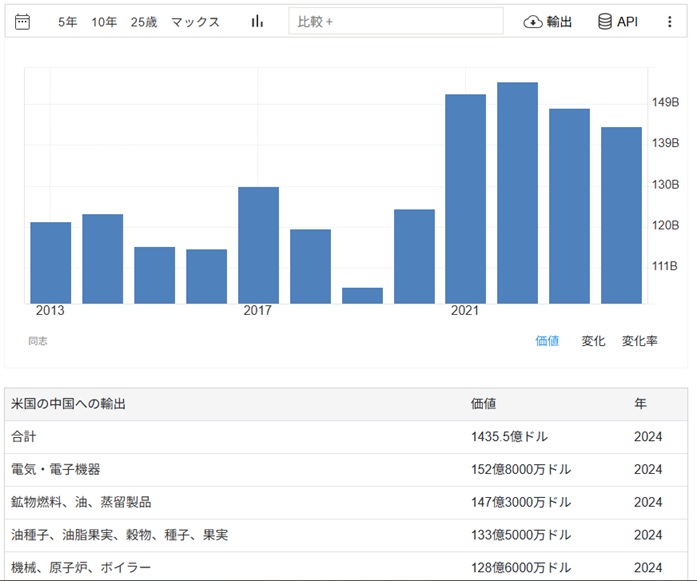Image resolution: width=697 pixels, height=581 pixels.
Task: Click the 同志 source link under chart
Action: 38,341
